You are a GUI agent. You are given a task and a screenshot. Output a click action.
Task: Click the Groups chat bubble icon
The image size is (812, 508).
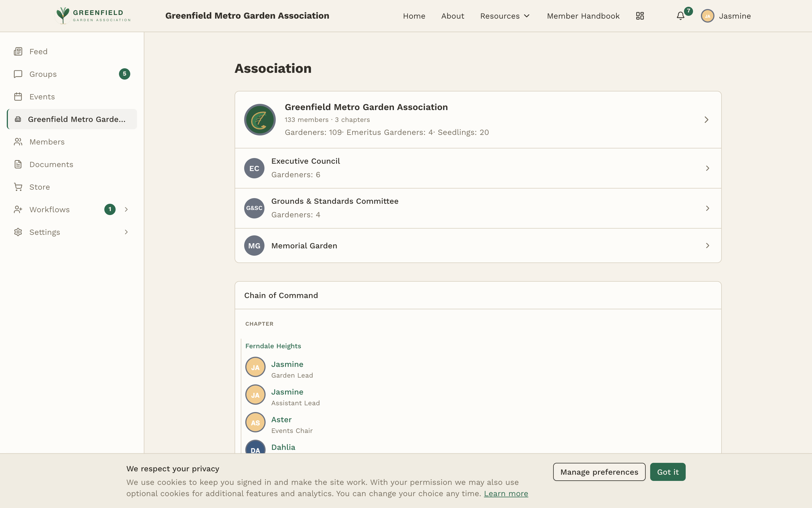(18, 74)
